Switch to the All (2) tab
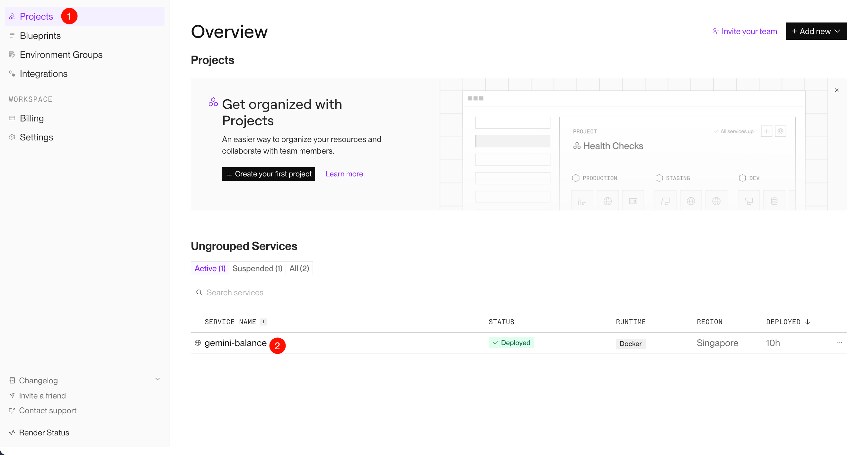This screenshot has width=868, height=455. [299, 268]
